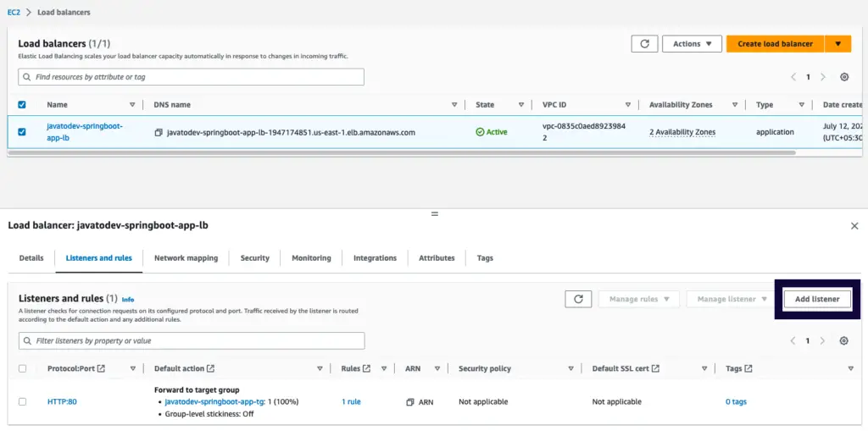Open the Actions dropdown
The width and height of the screenshot is (868, 431).
pyautogui.click(x=692, y=44)
